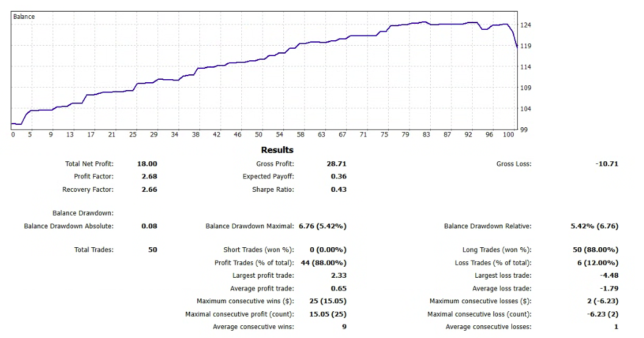Click the Total Trades label
The height and width of the screenshot is (338, 644).
94,250
